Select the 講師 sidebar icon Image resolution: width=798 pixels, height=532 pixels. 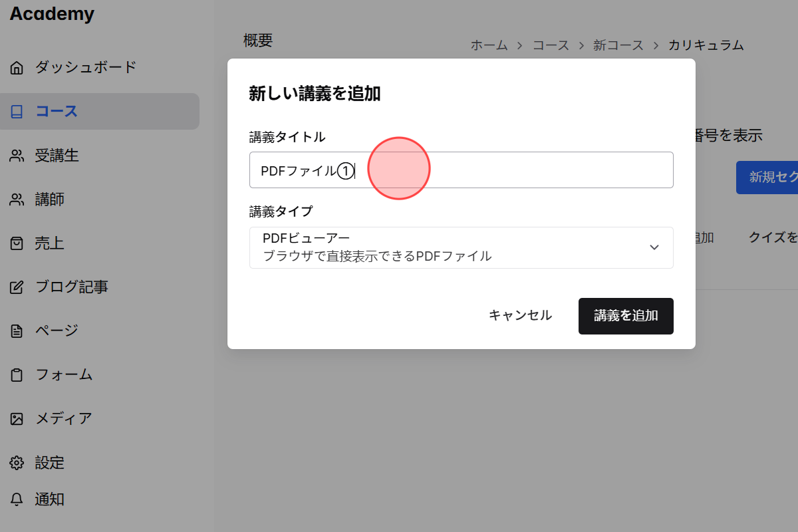pos(15,199)
